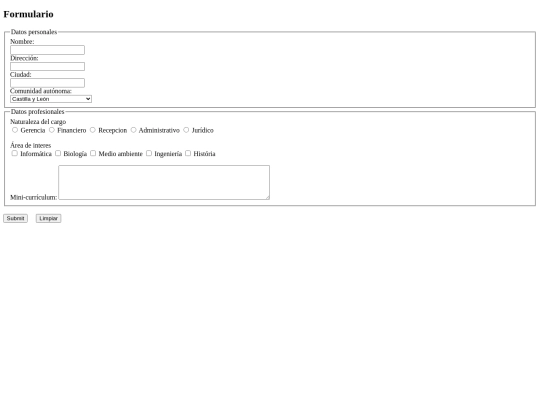
Task: Click the Nombre text field
Action: pos(48,50)
